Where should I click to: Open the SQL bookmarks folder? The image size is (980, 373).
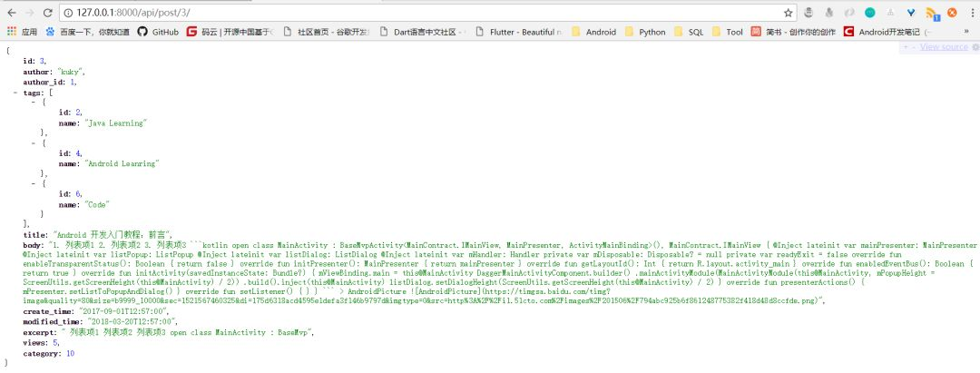(x=689, y=32)
